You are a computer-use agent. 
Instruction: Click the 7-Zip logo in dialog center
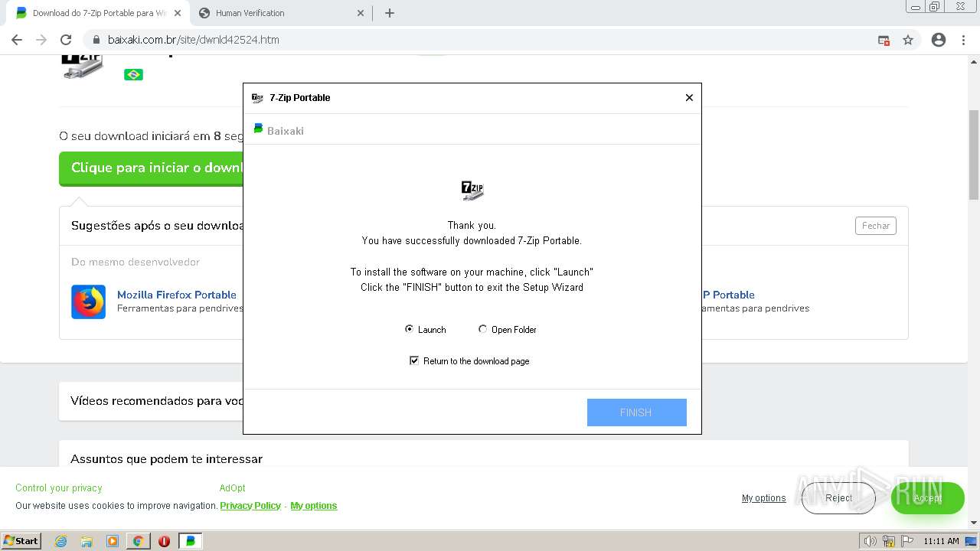pos(472,190)
